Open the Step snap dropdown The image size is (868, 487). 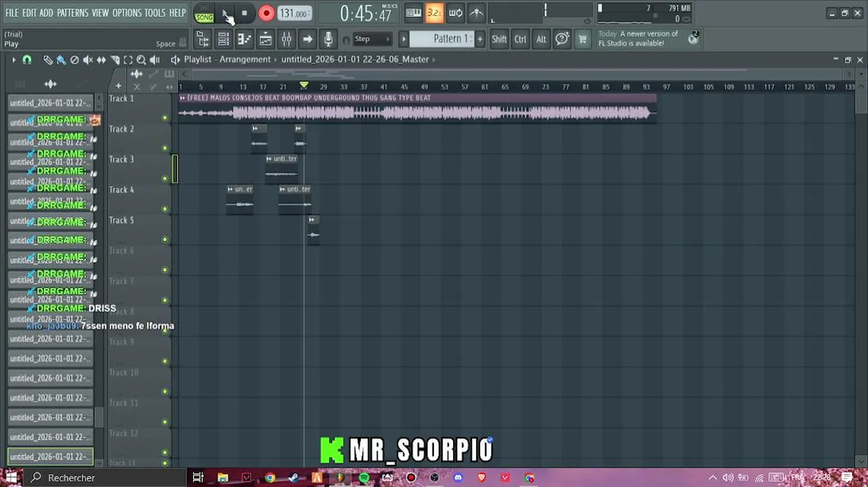click(x=372, y=39)
